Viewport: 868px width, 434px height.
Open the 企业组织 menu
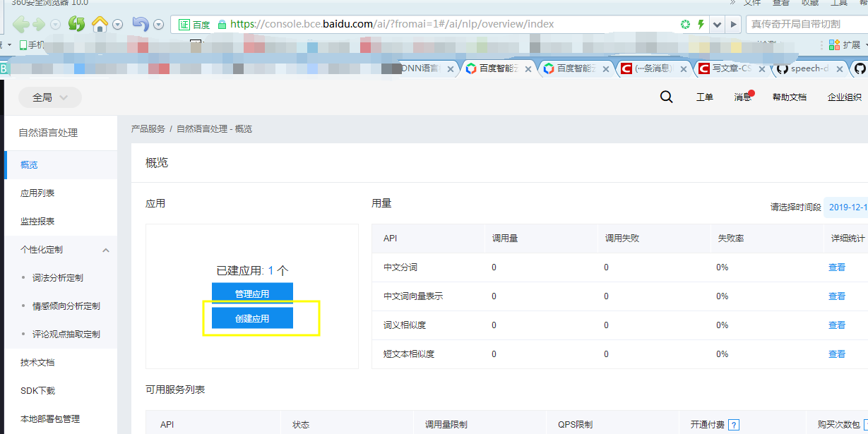(845, 97)
